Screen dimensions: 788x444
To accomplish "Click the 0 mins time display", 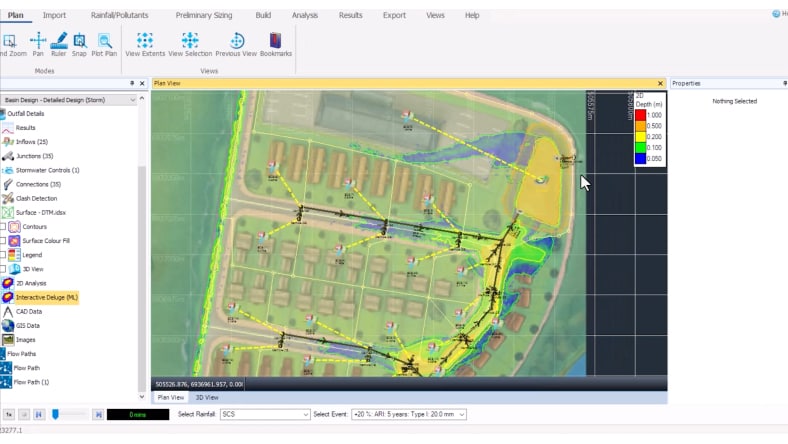I will 138,414.
